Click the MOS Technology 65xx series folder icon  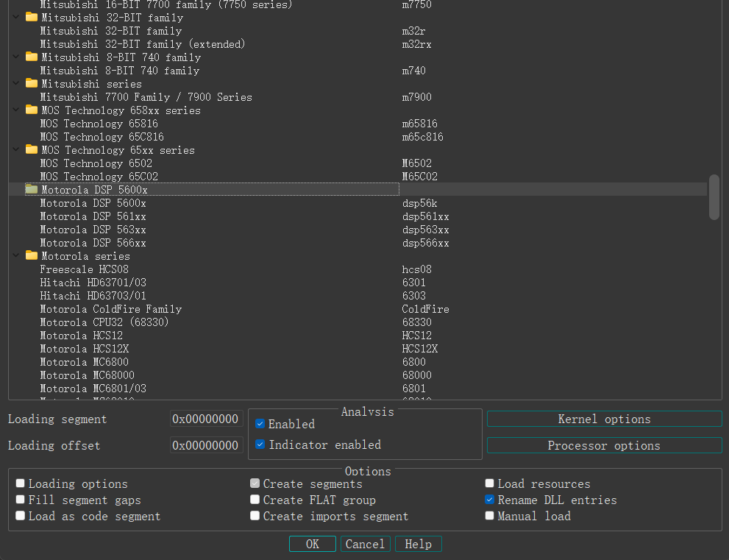click(x=32, y=150)
